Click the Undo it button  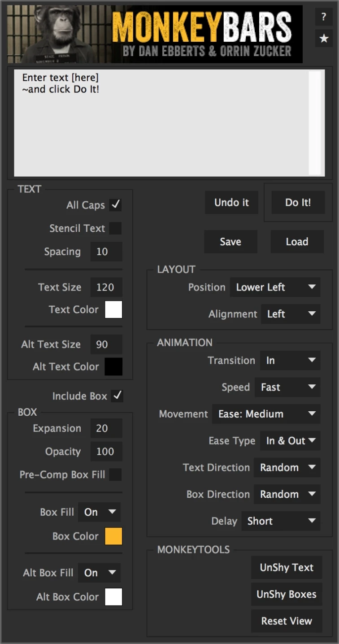231,203
